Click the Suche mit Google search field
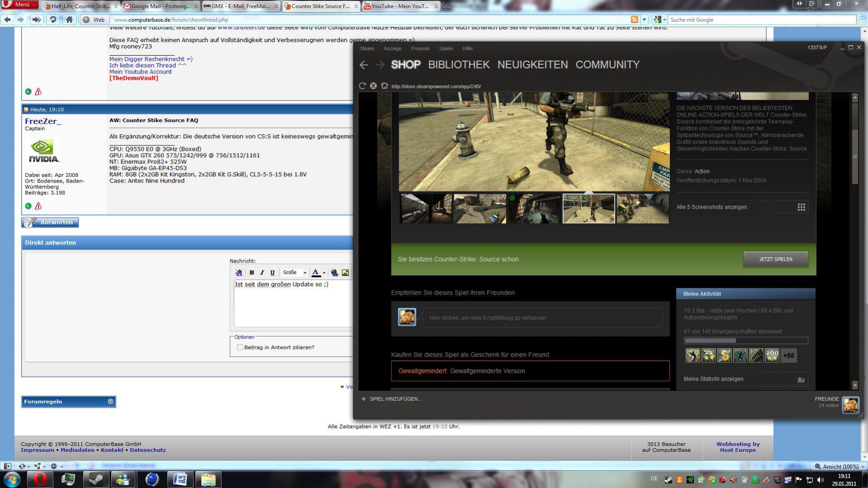Viewport: 868px width, 488px height. [x=763, y=19]
